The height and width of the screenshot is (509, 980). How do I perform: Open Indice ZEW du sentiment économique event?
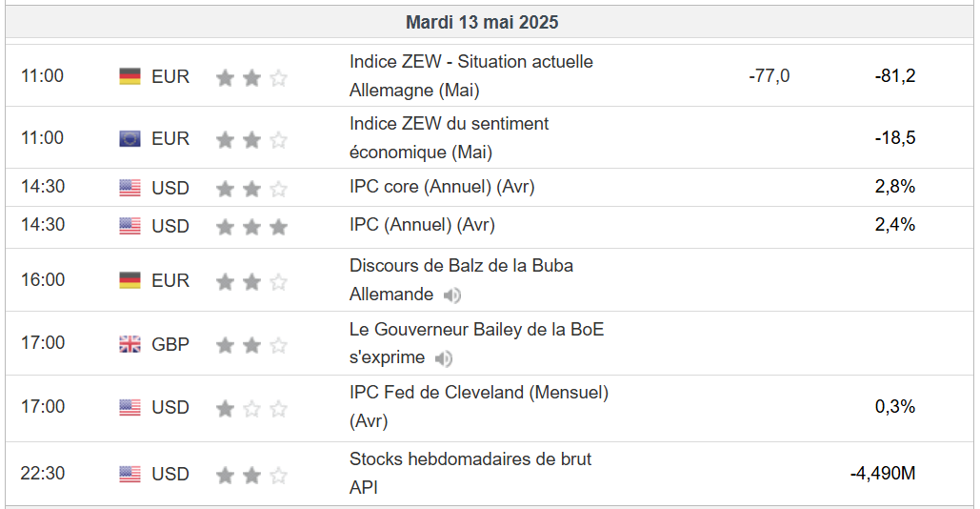pos(449,124)
